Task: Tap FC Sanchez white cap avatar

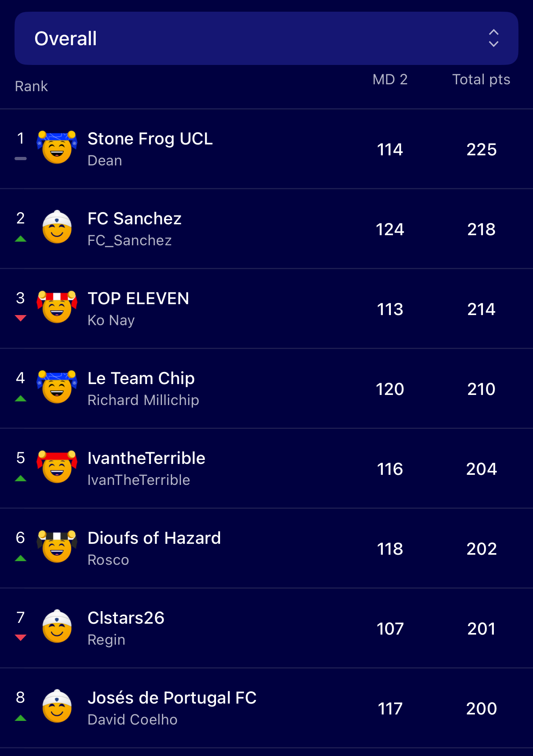Action: tap(57, 227)
